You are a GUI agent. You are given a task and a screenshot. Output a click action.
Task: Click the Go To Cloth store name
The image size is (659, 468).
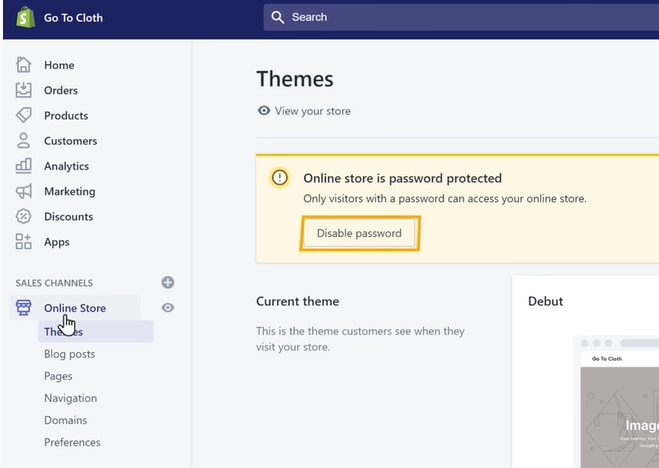tap(73, 18)
